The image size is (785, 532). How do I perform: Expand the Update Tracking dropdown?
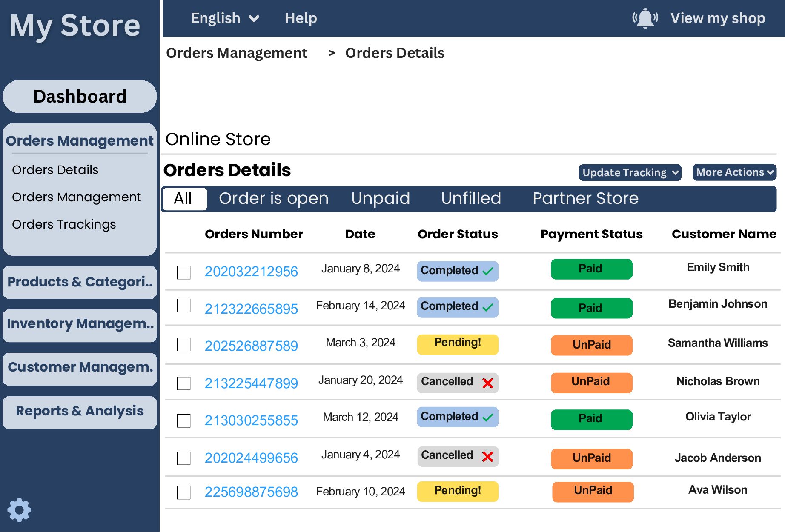(630, 172)
